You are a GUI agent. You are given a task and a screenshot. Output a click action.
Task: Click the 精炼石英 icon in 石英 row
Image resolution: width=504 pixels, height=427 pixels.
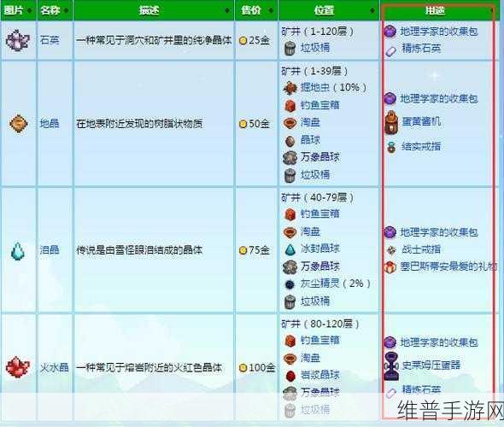coord(390,51)
